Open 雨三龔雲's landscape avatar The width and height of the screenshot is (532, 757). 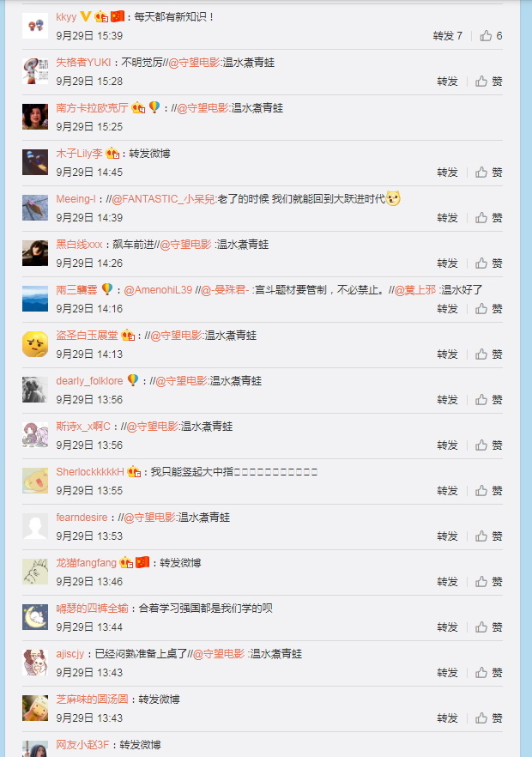35,299
